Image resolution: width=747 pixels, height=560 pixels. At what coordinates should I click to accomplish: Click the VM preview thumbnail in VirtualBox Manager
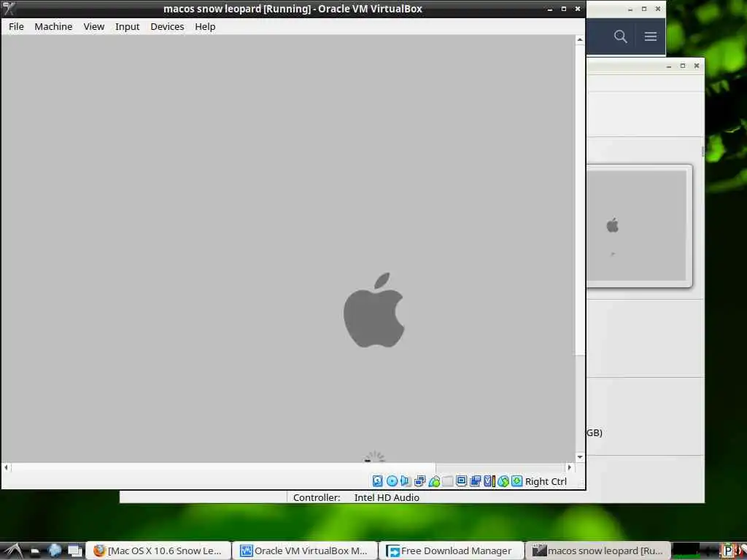point(638,226)
